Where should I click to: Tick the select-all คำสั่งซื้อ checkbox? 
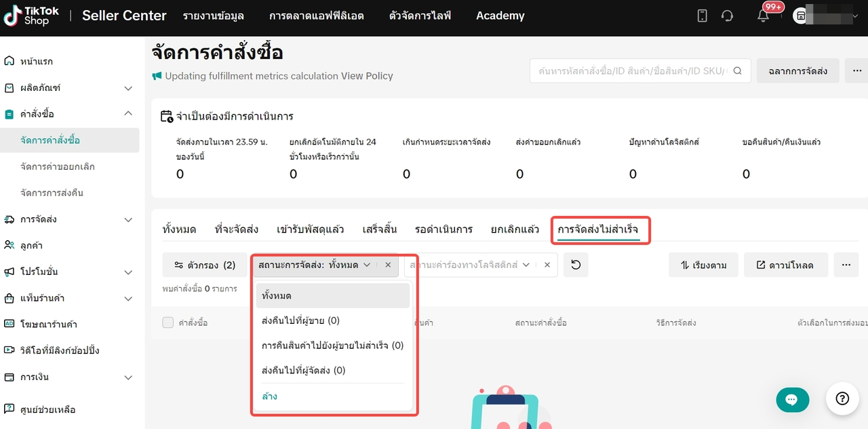click(168, 322)
